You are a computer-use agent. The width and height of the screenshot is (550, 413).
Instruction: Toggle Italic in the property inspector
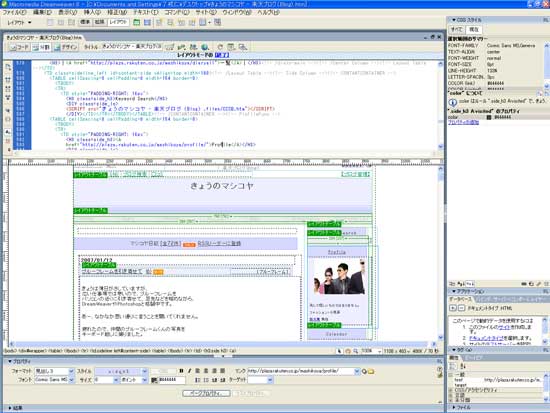tap(189, 371)
